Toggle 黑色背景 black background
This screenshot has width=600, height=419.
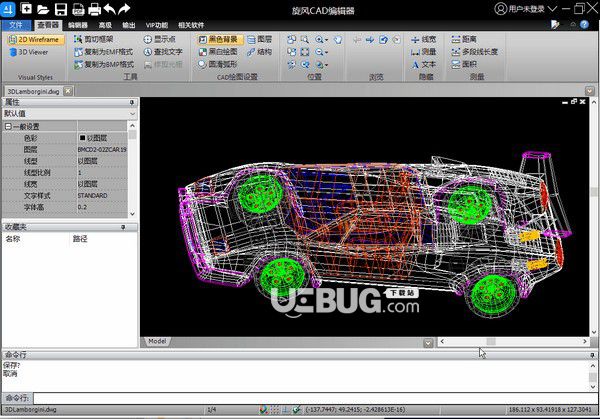coord(219,39)
